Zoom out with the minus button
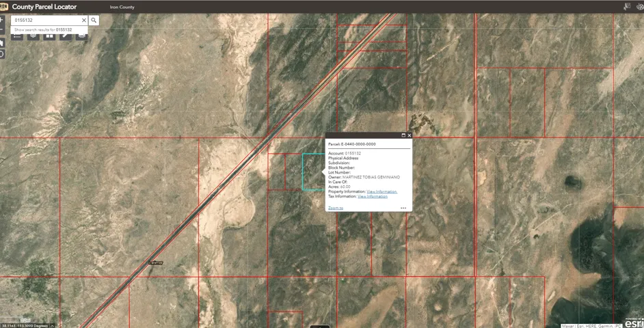This screenshot has height=328, width=644. click(1, 29)
